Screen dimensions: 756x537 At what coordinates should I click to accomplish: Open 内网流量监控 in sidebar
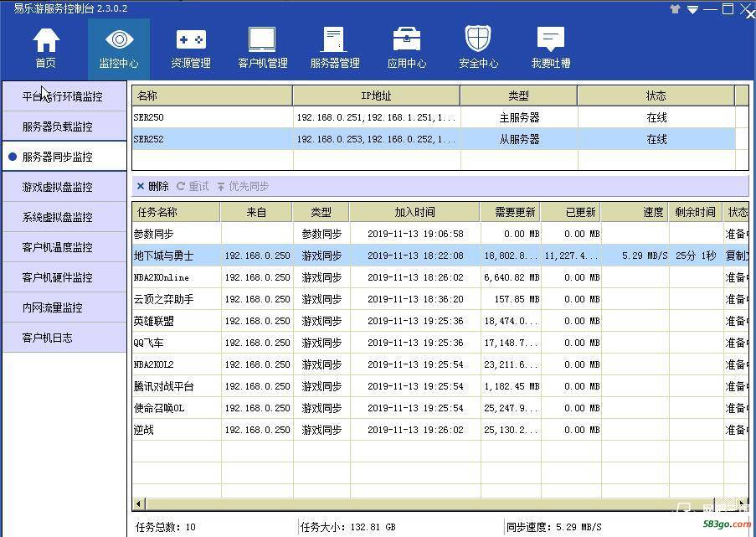click(x=64, y=307)
